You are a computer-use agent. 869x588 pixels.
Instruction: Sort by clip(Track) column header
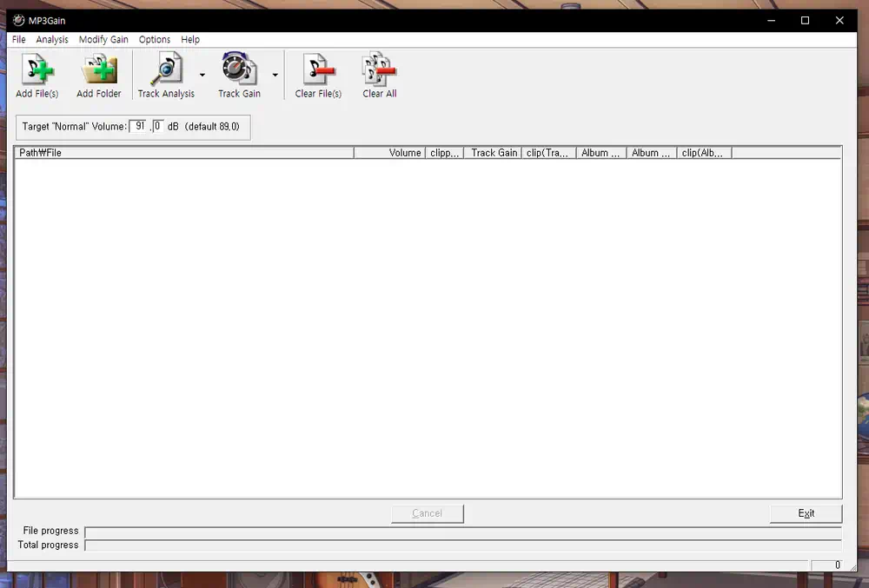[x=548, y=153]
